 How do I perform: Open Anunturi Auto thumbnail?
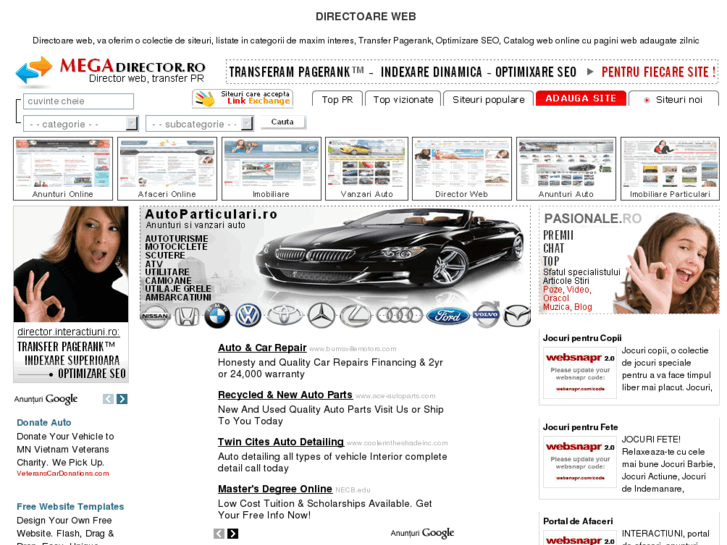pyautogui.click(x=566, y=168)
